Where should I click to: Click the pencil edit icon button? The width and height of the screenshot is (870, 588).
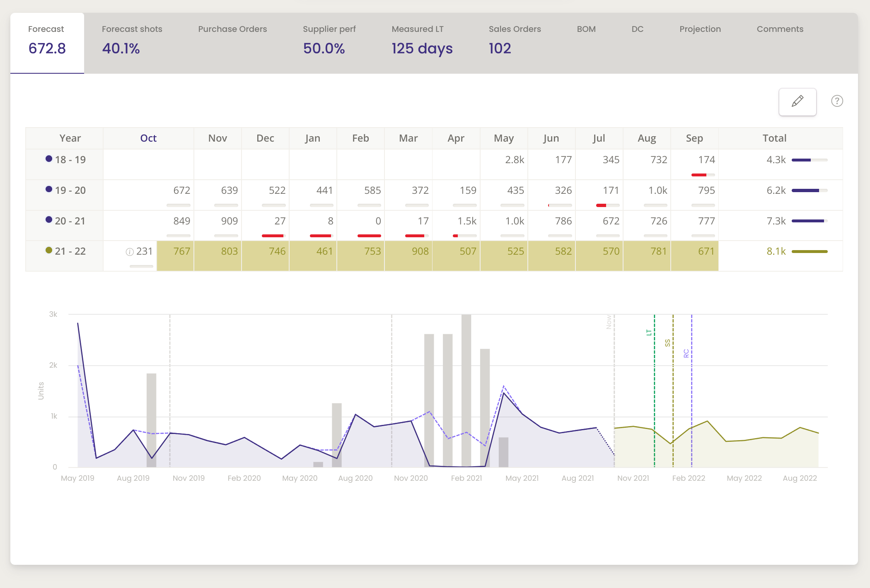(797, 101)
